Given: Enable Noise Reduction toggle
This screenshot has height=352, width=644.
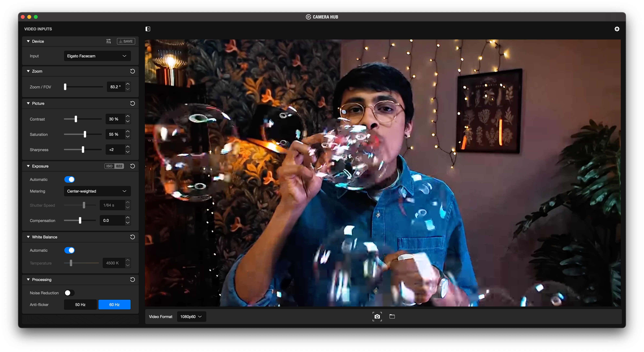Looking at the screenshot, I should pos(68,293).
